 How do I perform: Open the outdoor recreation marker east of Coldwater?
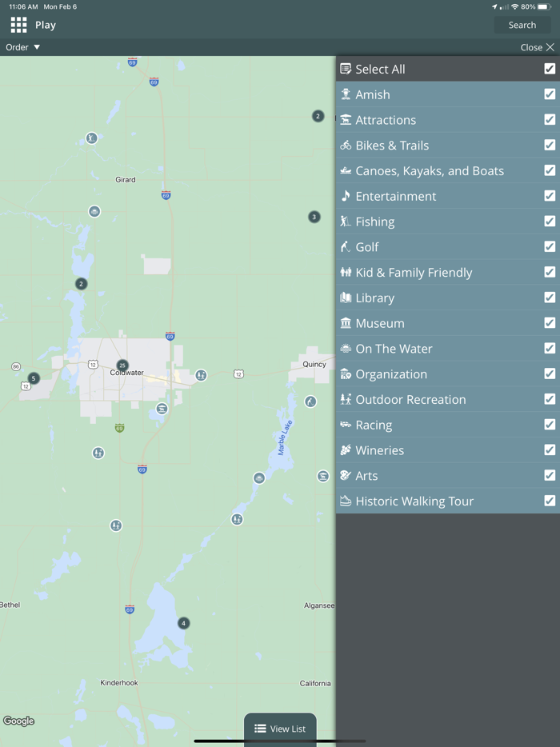point(201,375)
